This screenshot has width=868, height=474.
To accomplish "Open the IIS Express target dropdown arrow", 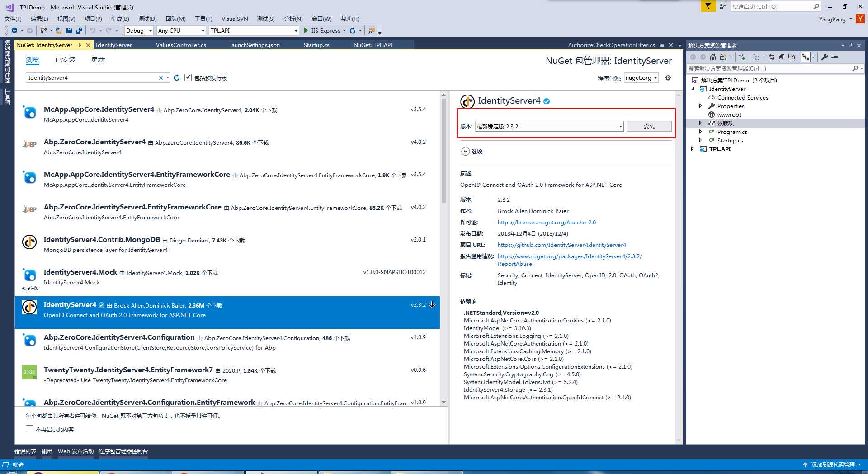I will [344, 31].
